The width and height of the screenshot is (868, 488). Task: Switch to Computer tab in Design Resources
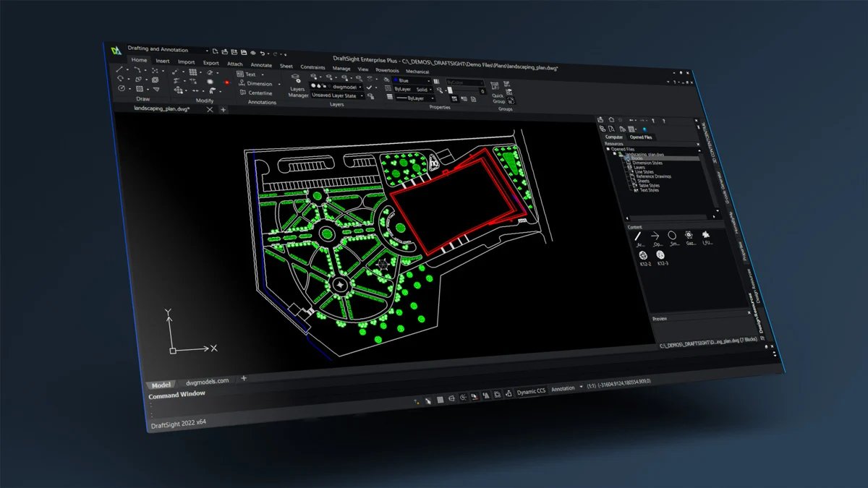[x=613, y=137]
